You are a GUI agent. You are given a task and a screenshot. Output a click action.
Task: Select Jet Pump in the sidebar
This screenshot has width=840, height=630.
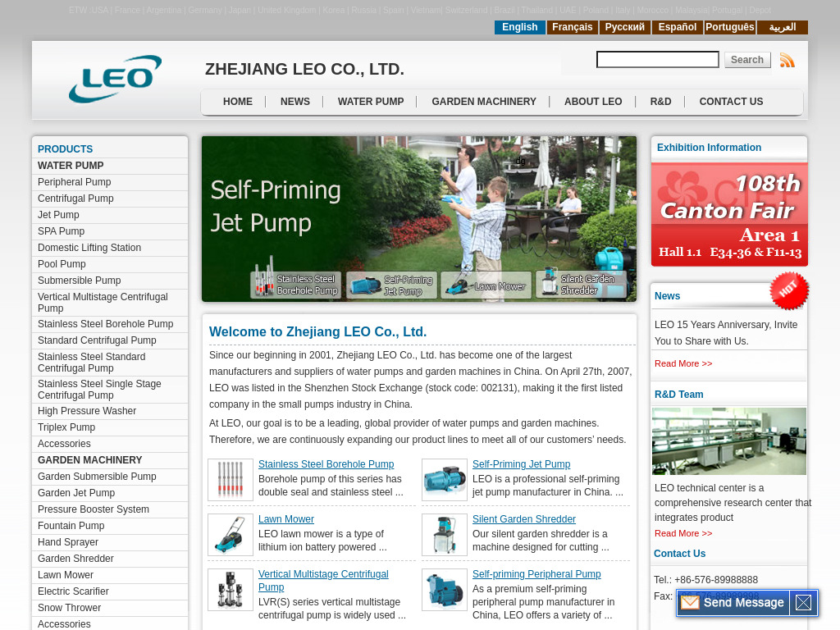58,215
